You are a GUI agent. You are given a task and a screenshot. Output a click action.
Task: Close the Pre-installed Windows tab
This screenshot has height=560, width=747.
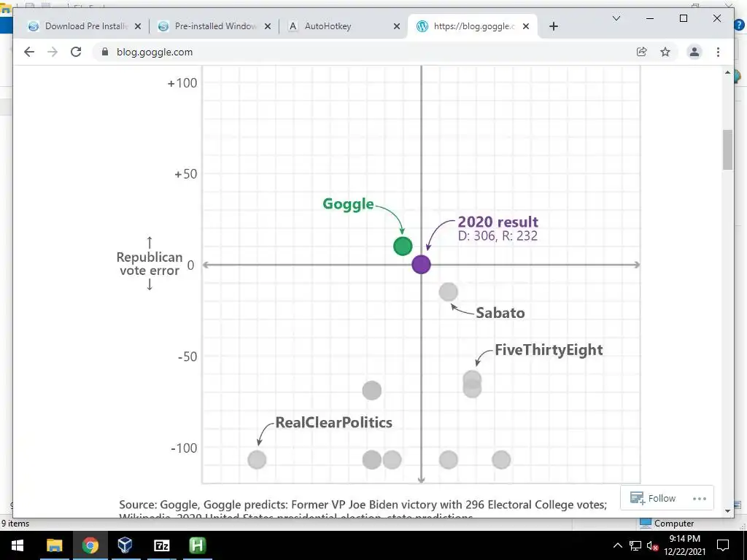pyautogui.click(x=268, y=26)
